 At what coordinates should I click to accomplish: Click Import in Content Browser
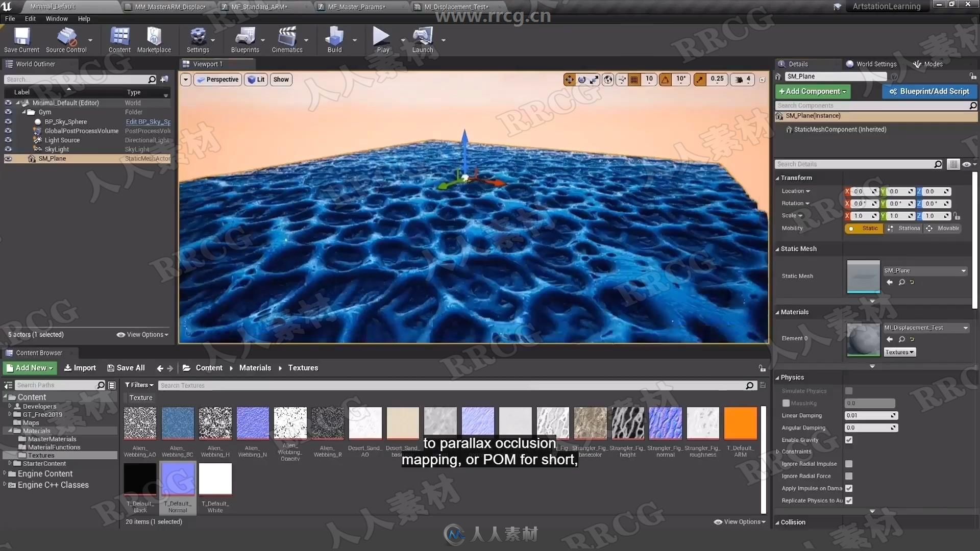tap(80, 368)
